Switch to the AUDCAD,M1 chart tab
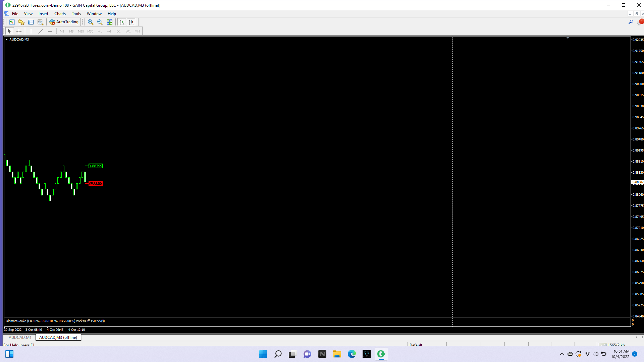 click(20, 338)
